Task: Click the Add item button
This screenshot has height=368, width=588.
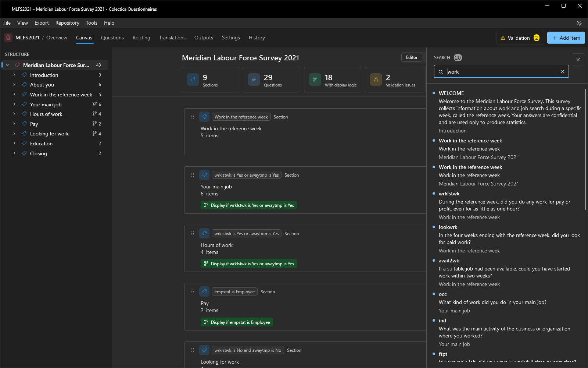Action: point(566,38)
